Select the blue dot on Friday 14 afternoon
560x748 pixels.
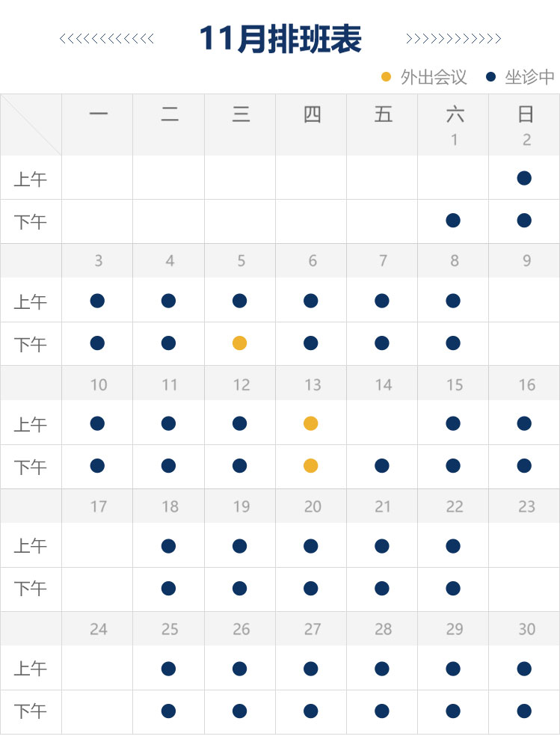click(382, 466)
